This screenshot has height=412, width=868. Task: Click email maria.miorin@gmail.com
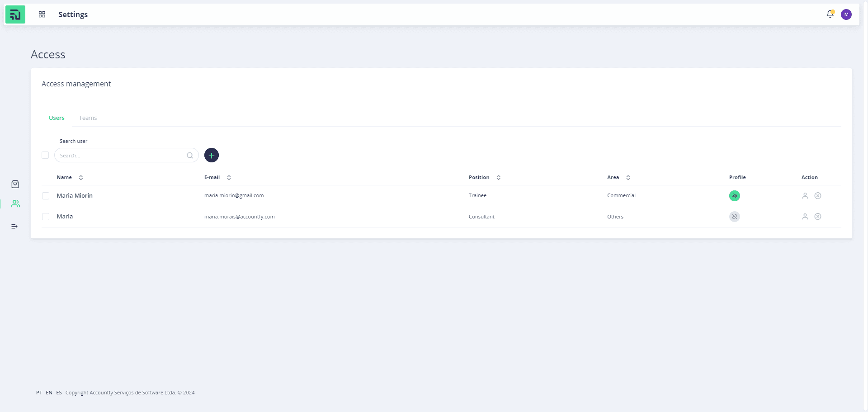coord(234,196)
